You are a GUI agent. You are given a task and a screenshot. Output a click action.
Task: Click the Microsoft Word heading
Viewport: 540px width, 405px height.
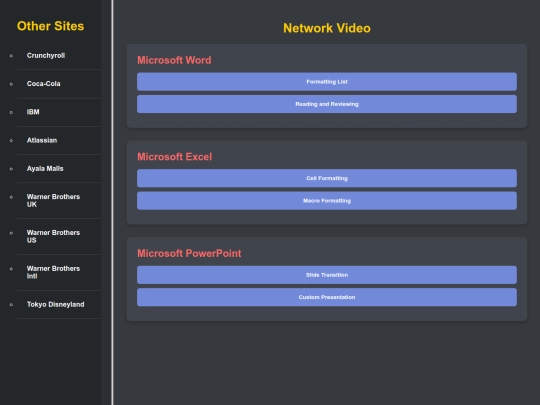point(174,60)
